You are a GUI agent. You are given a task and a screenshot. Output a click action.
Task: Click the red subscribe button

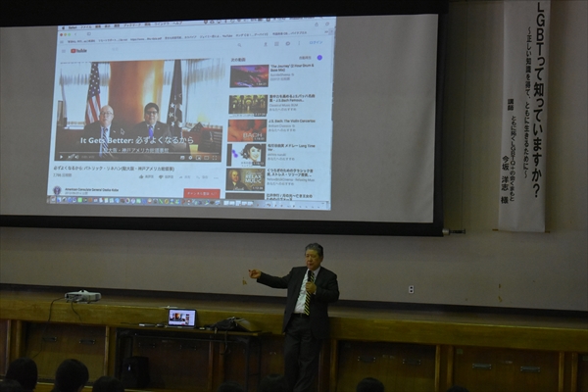point(202,193)
